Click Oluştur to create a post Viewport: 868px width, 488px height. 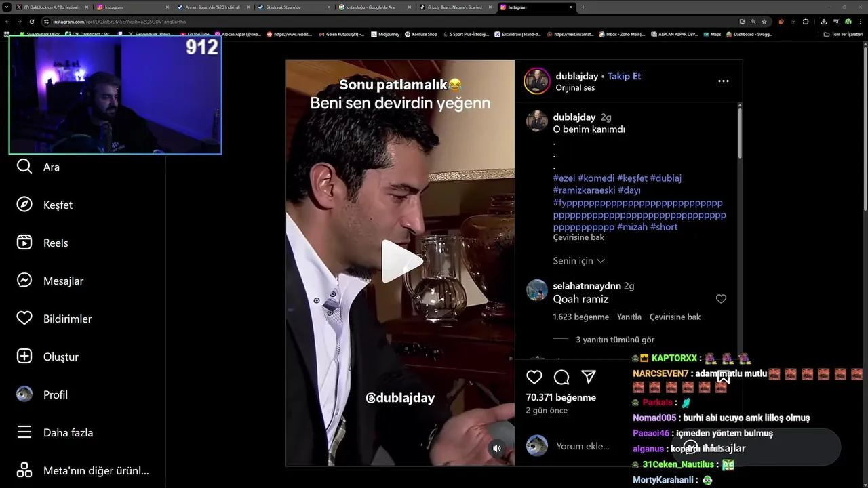[47, 357]
